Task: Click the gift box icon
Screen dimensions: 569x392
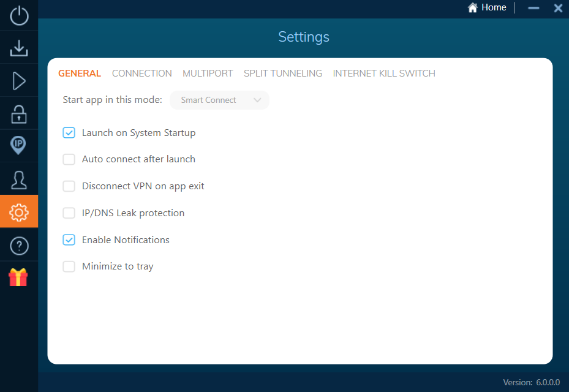Action: pyautogui.click(x=18, y=277)
